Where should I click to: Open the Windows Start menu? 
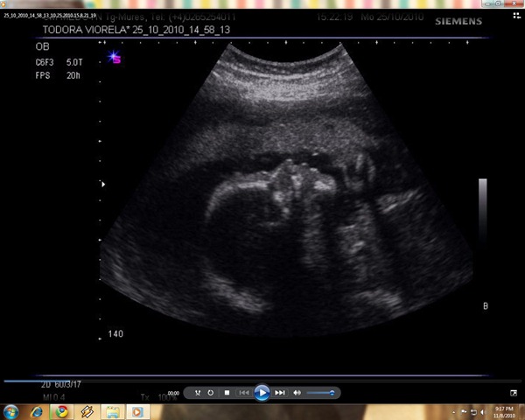[x=11, y=412]
